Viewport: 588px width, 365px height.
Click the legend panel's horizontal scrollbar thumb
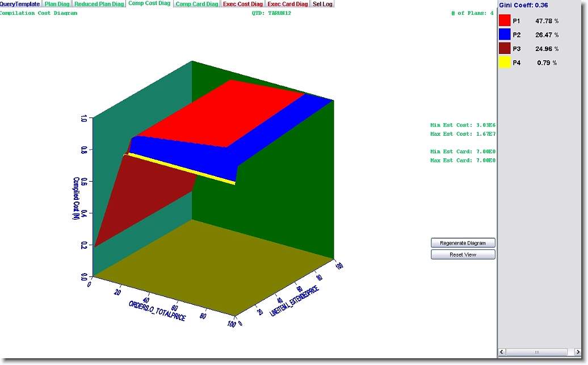[536, 353]
